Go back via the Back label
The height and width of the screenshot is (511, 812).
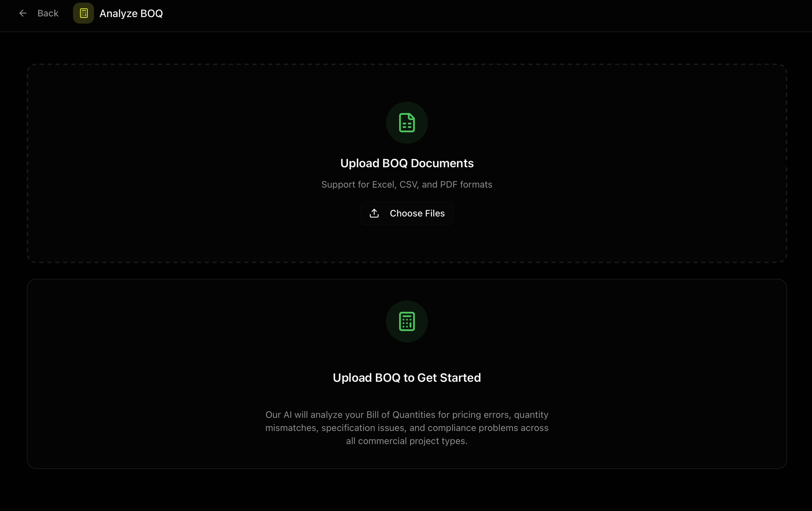pyautogui.click(x=48, y=13)
